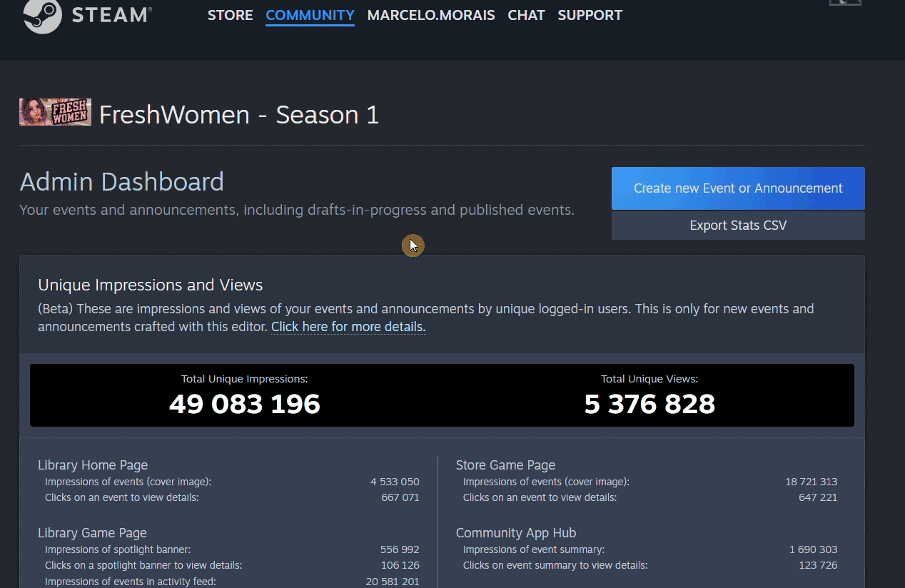
Task: Select the 647 221 value
Action: point(818,497)
